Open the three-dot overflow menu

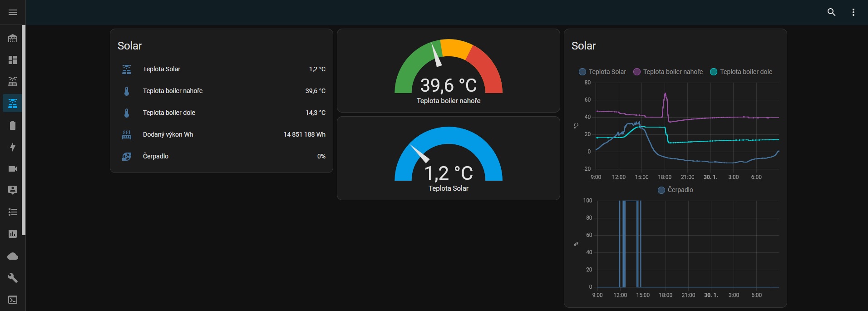point(853,12)
